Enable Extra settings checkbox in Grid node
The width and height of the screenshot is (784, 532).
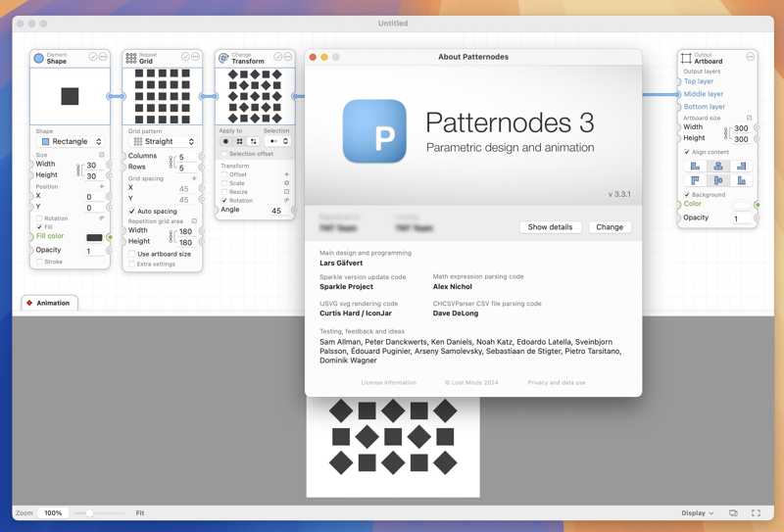coord(131,264)
